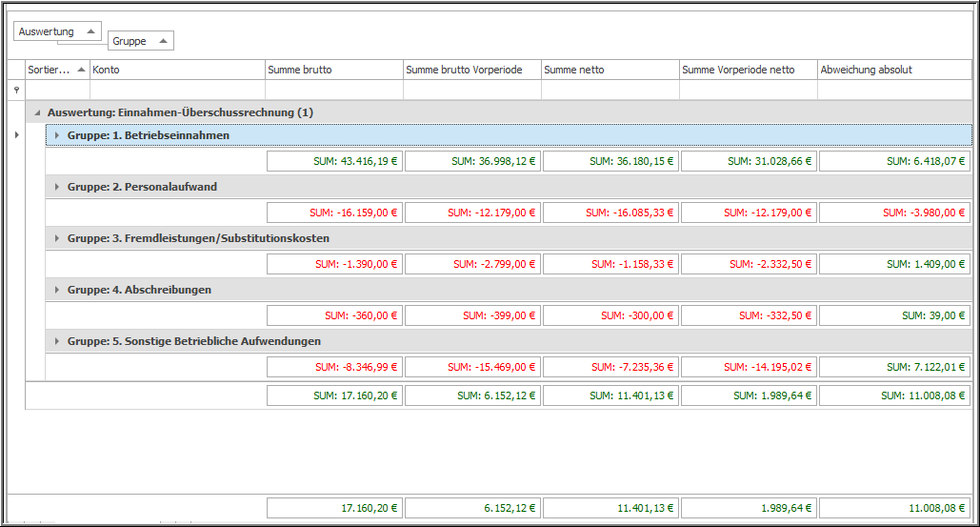Click the value 'SUM: -8.346,99 €'
The width and height of the screenshot is (980, 527).
click(x=356, y=367)
